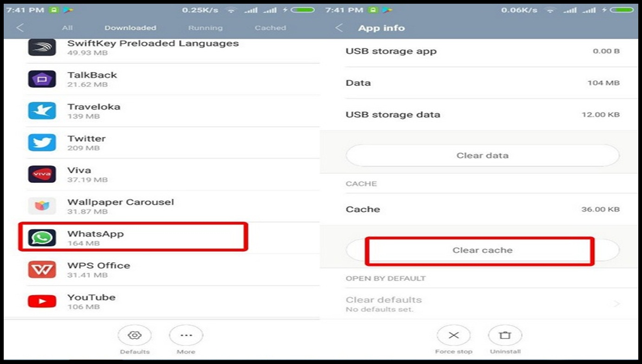Screen dimensions: 642x364
Task: Tap the 36.00 KB cache value
Action: [x=600, y=209]
